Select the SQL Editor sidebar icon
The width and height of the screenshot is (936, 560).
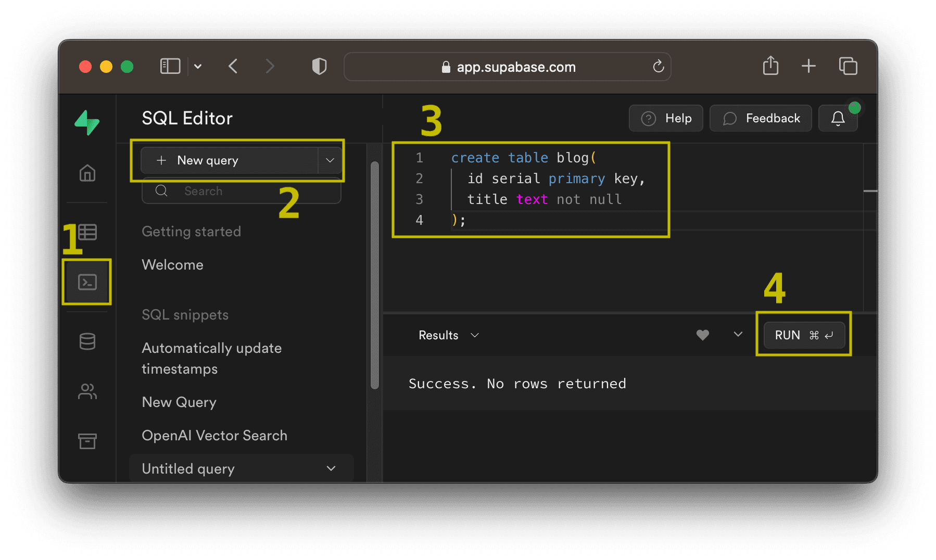coord(87,282)
